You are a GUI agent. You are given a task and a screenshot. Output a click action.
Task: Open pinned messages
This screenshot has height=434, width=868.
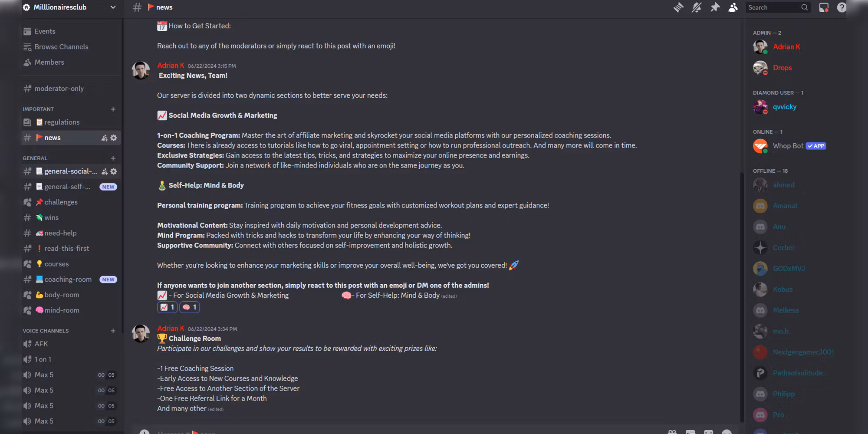click(x=715, y=7)
